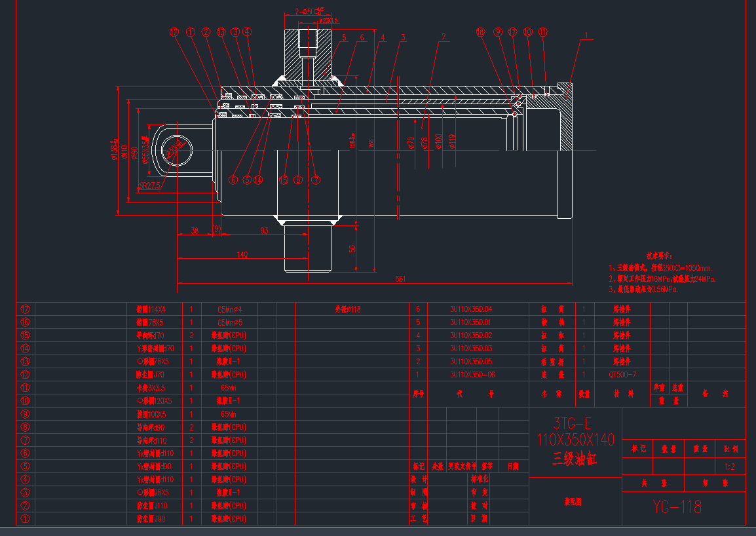The image size is (756, 536).
Task: Select balloon callout 1 at the far right
Action: [586, 35]
